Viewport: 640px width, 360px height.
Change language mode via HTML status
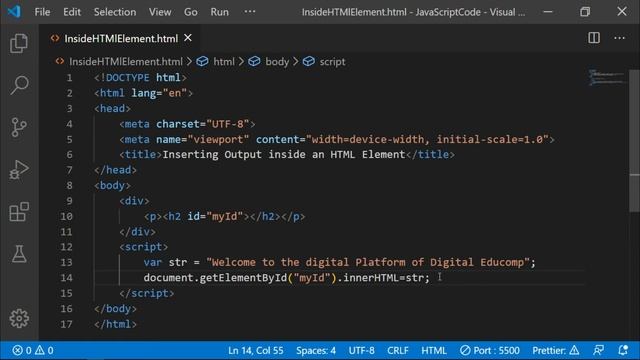tap(434, 350)
